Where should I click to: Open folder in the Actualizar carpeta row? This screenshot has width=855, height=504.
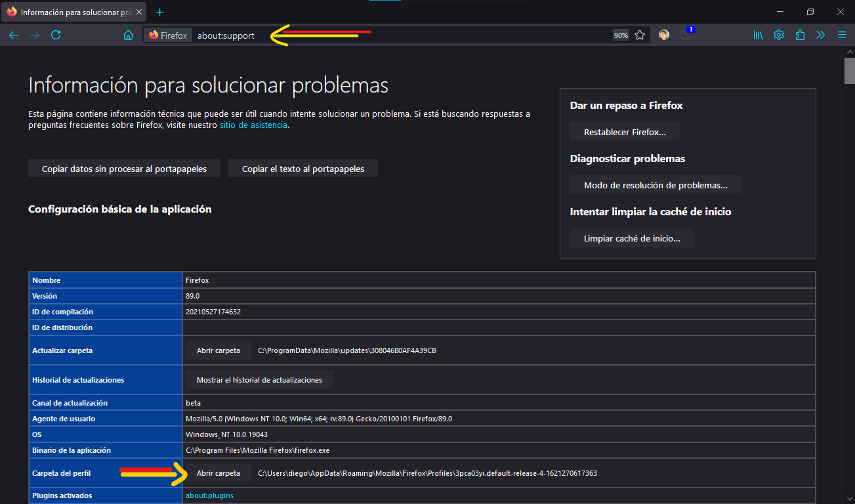pyautogui.click(x=219, y=350)
